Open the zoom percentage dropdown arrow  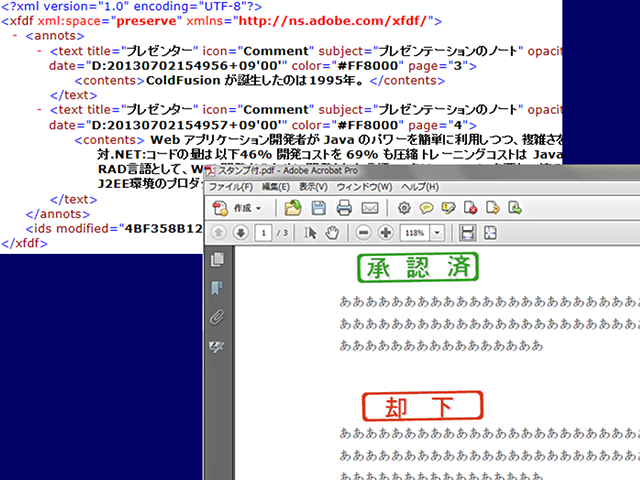[437, 233]
